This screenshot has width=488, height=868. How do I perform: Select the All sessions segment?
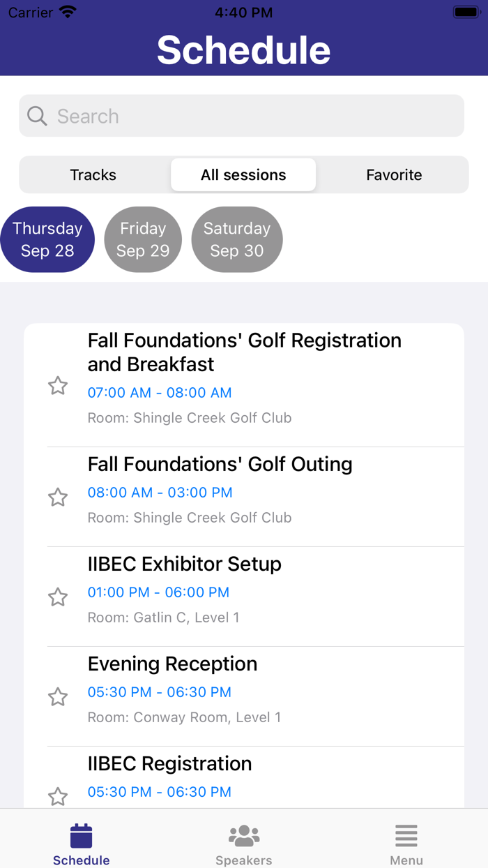click(x=243, y=174)
